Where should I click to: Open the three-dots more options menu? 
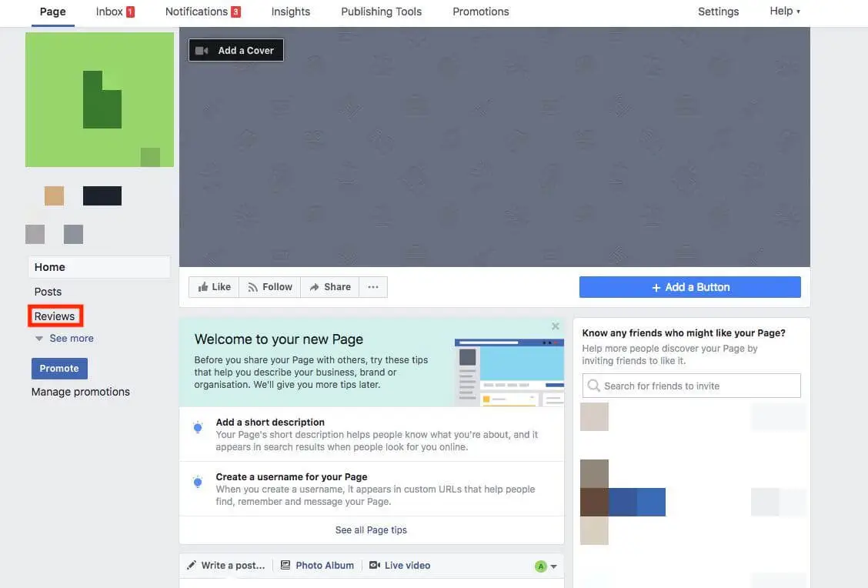(x=373, y=287)
